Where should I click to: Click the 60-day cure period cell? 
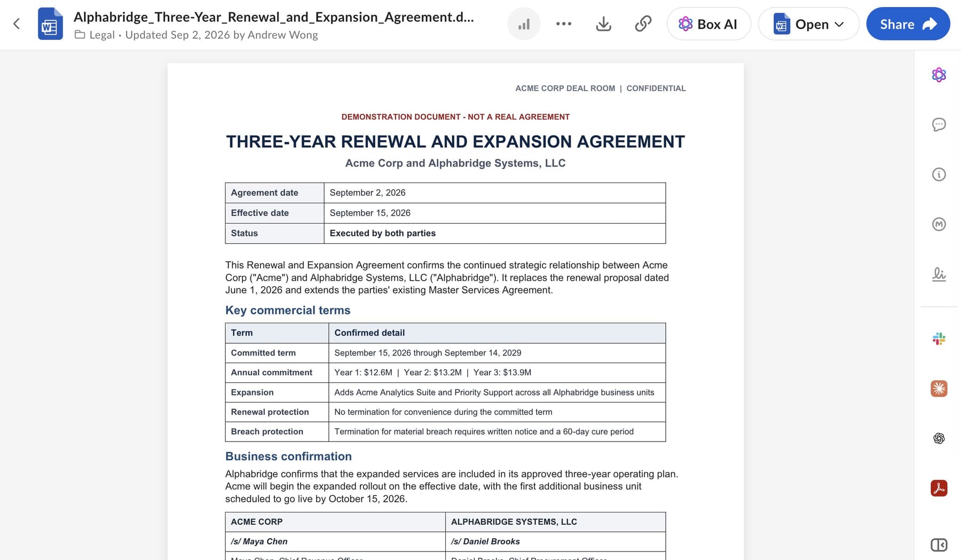(x=497, y=432)
